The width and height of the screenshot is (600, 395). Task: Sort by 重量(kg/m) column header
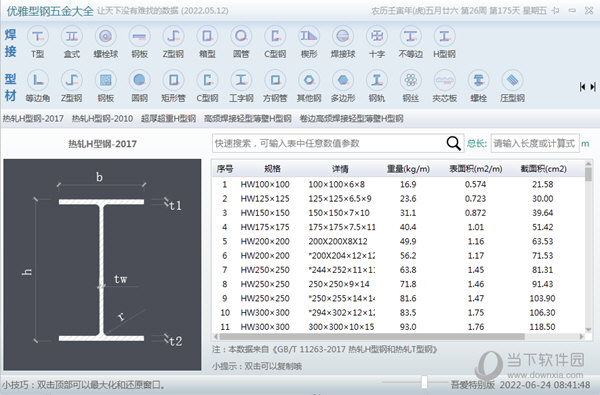click(x=408, y=169)
